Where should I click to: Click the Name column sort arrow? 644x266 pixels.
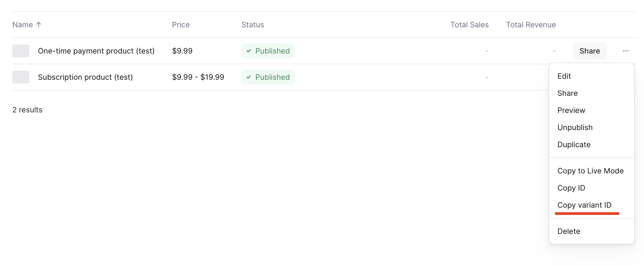point(39,25)
